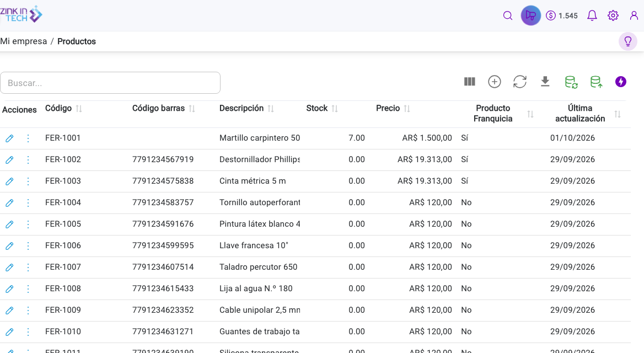Edit product FER-1003 with pencil icon

[x=9, y=181]
